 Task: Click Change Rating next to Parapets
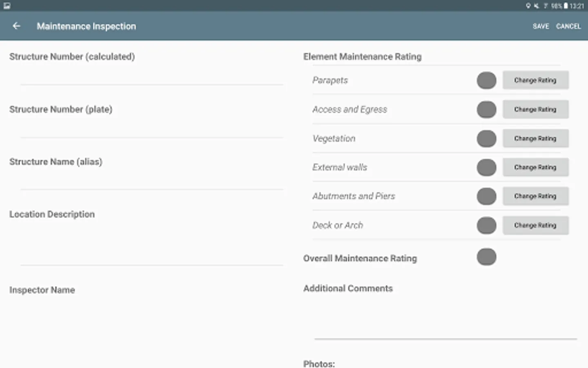point(535,80)
